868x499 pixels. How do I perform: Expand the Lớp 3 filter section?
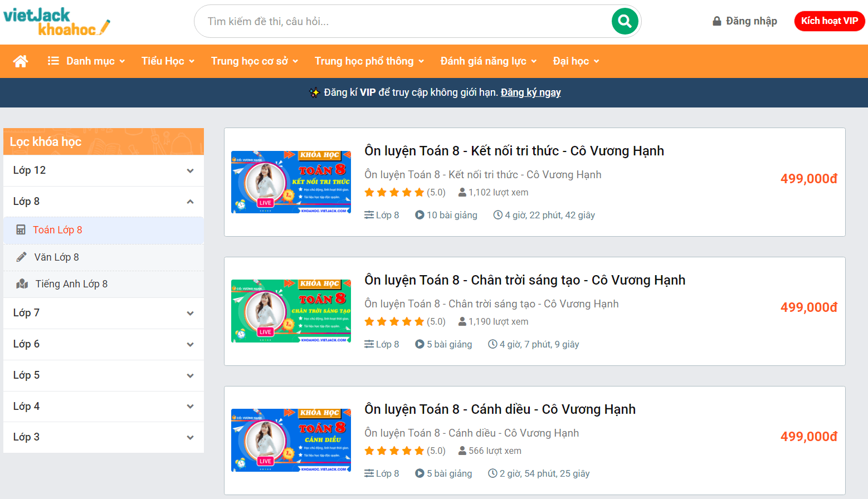pos(104,437)
